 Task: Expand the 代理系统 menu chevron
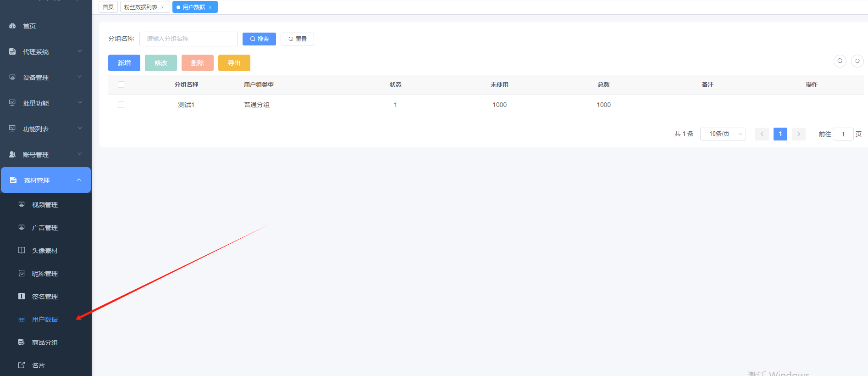point(80,51)
